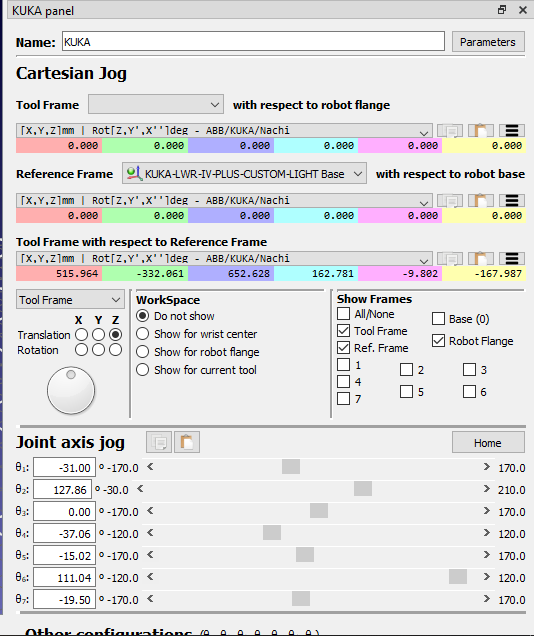The width and height of the screenshot is (534, 636).
Task: Click the red X value 515.964
Action: pos(59,274)
